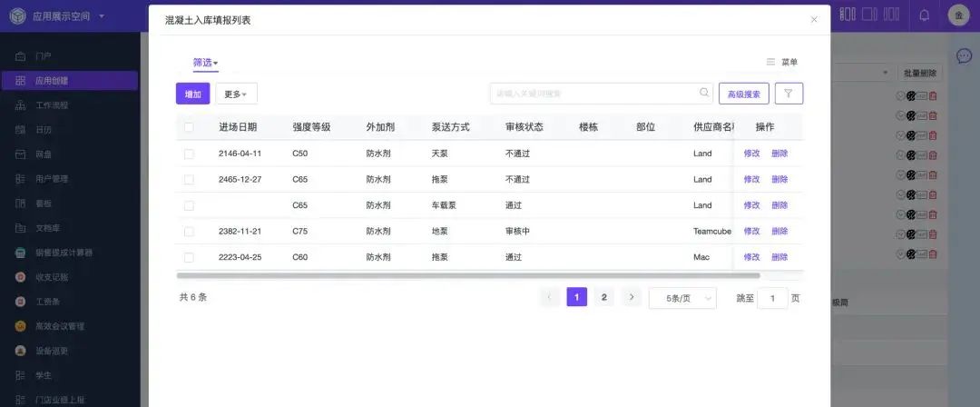This screenshot has width=980, height=407.
Task: Click the C75 strength cell
Action: 300,231
